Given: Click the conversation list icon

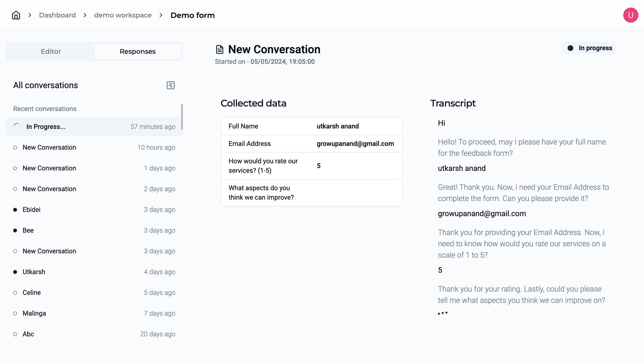Looking at the screenshot, I should [x=170, y=85].
